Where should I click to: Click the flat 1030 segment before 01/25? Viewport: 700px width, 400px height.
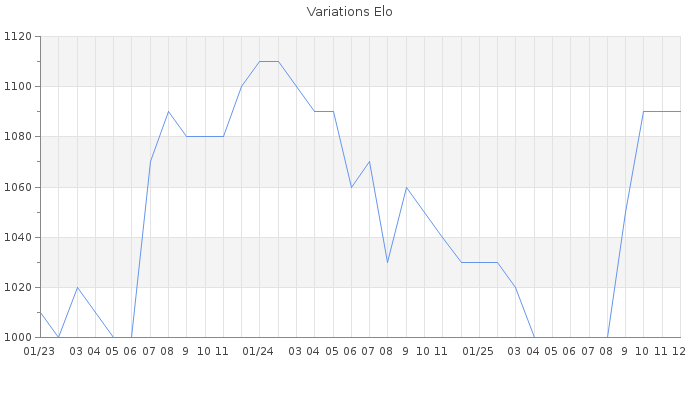click(479, 262)
